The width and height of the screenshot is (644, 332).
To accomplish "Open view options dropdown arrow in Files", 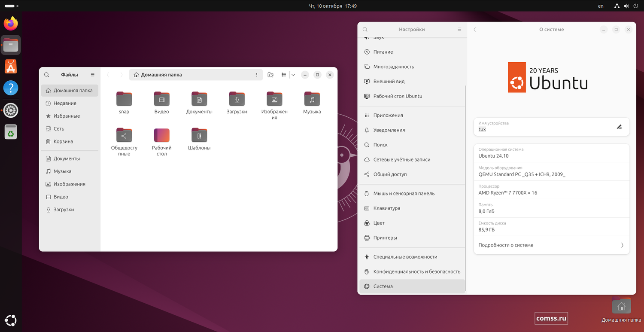I will pos(293,75).
